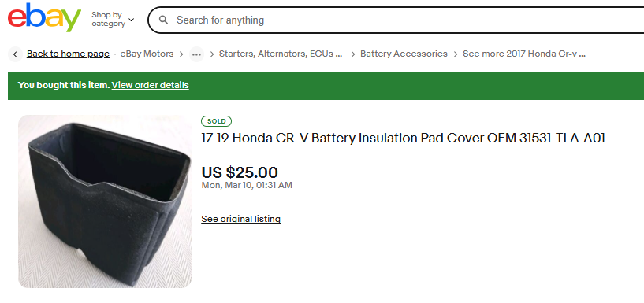Viewport: 644px width, 303px height.
Task: Select the Battery Accessories breadcrumb
Action: 404,54
